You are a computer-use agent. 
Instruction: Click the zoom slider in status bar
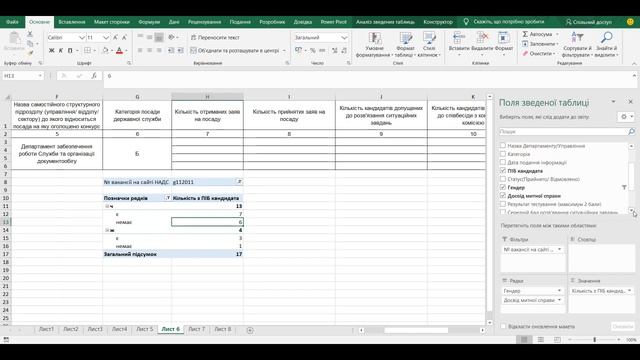[594, 340]
